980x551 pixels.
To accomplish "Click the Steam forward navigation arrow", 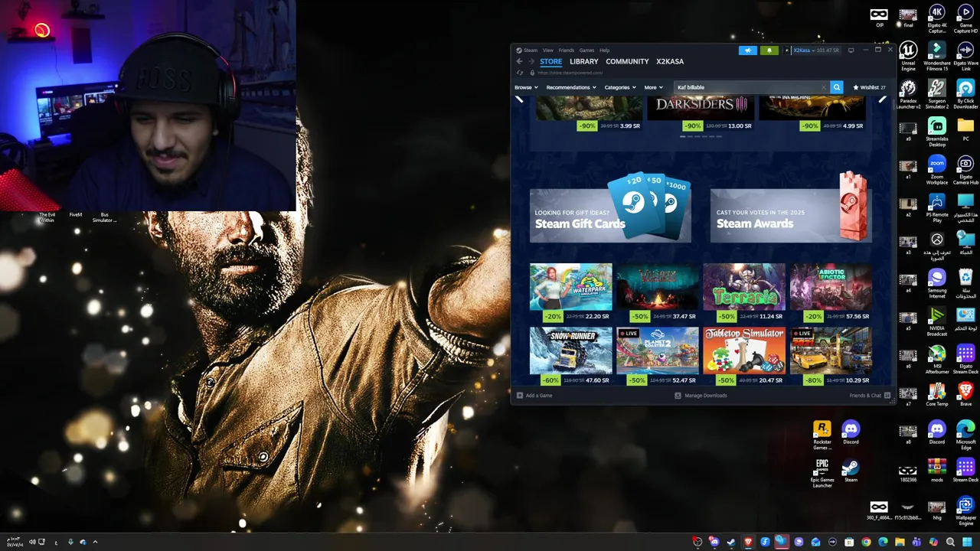I will tap(531, 61).
